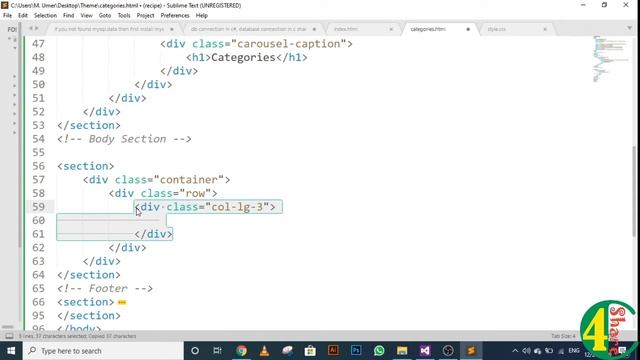
Task: Click the editor vertical scrollbar
Action: [x=634, y=190]
